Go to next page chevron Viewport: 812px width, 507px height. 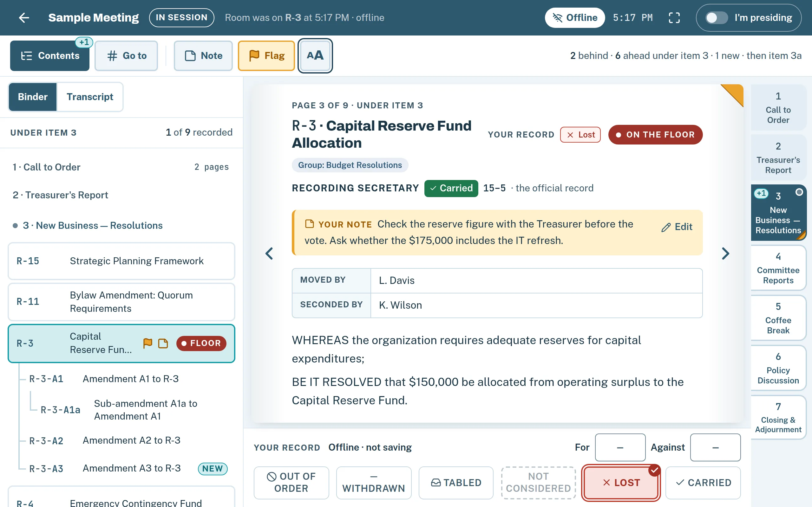pos(725,253)
